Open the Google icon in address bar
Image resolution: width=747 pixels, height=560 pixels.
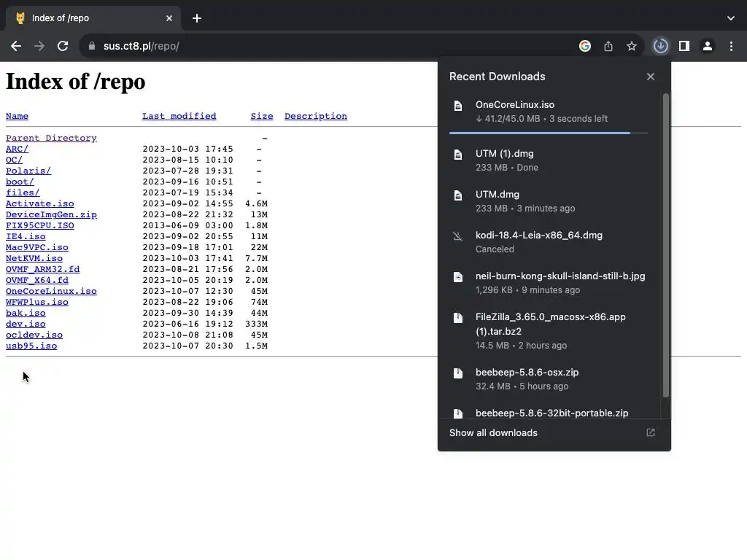pyautogui.click(x=585, y=46)
